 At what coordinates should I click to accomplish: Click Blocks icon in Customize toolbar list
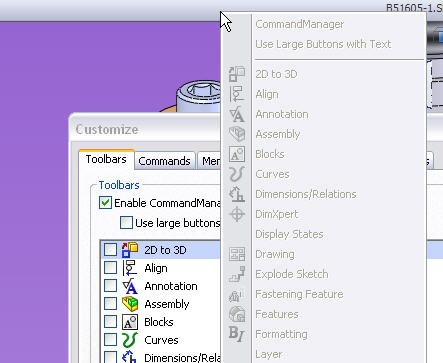(130, 322)
